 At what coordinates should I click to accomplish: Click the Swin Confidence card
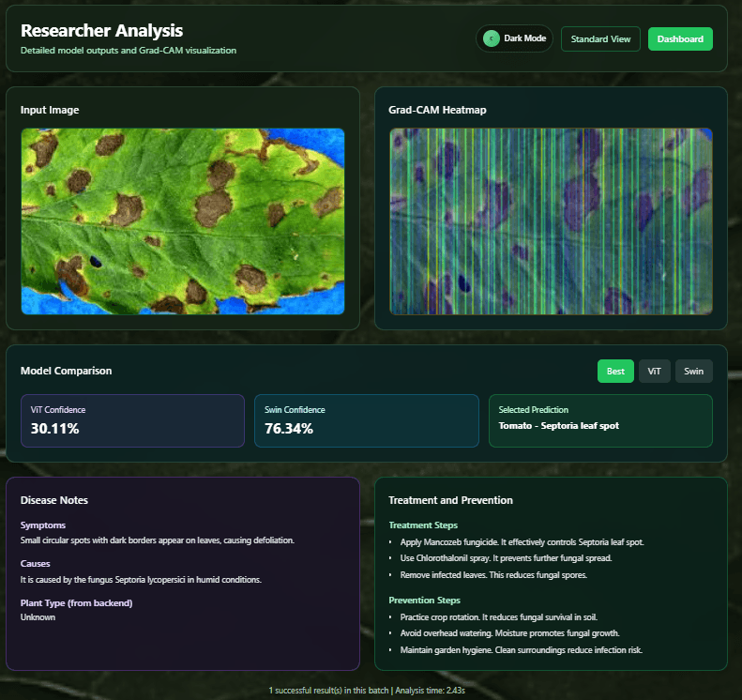[x=366, y=420]
